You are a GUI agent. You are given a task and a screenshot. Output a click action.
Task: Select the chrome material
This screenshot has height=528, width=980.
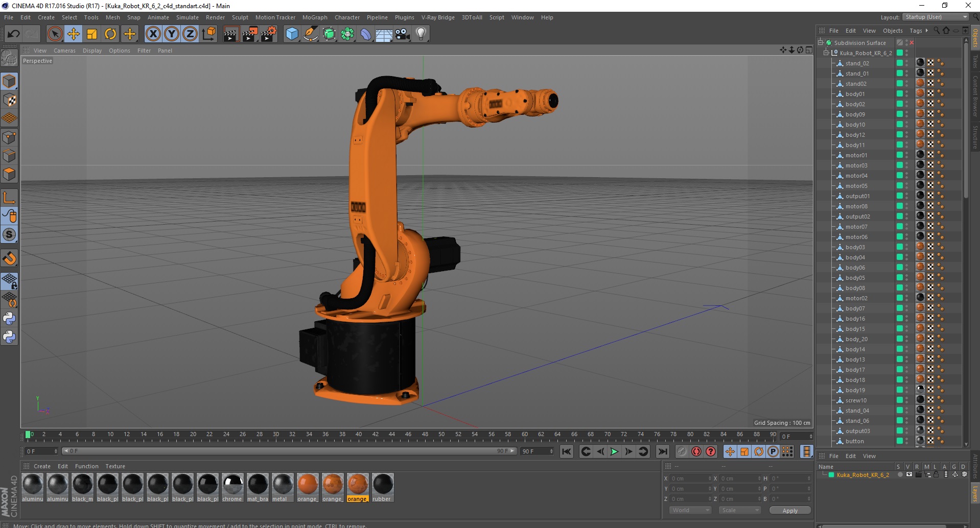tap(232, 488)
